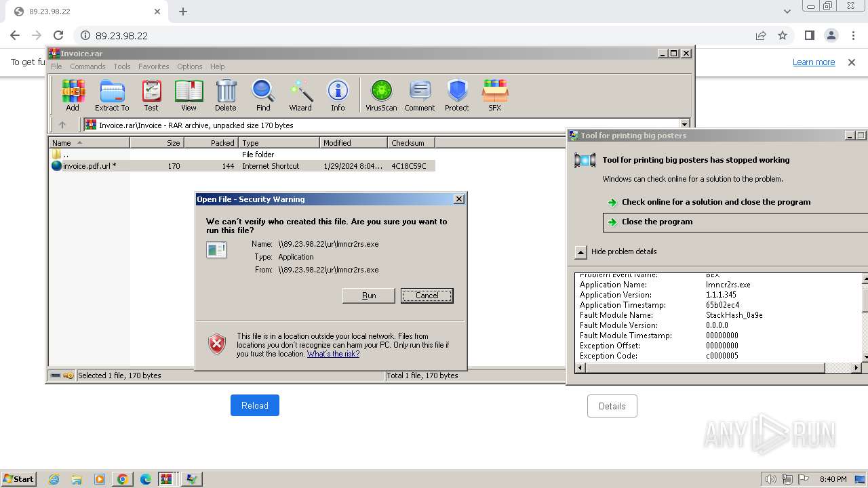The image size is (868, 488).
Task: Navigate back in Chrome
Action: 15,35
